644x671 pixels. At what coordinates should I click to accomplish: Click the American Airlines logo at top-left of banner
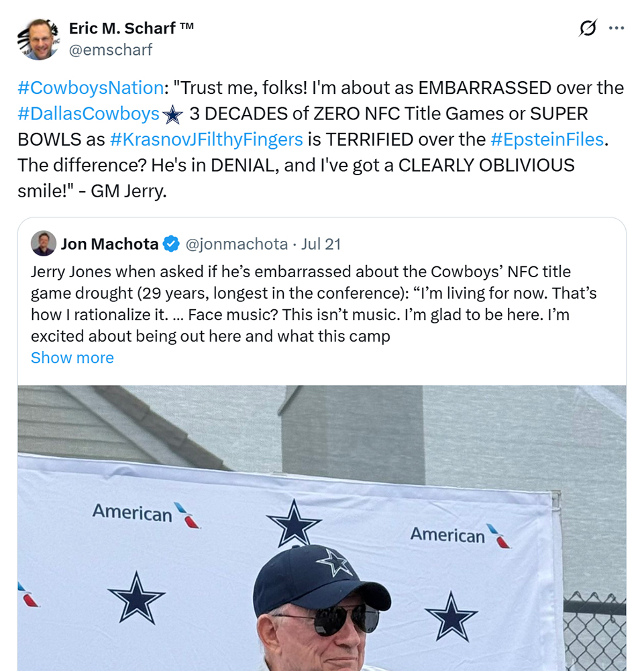pos(146,513)
